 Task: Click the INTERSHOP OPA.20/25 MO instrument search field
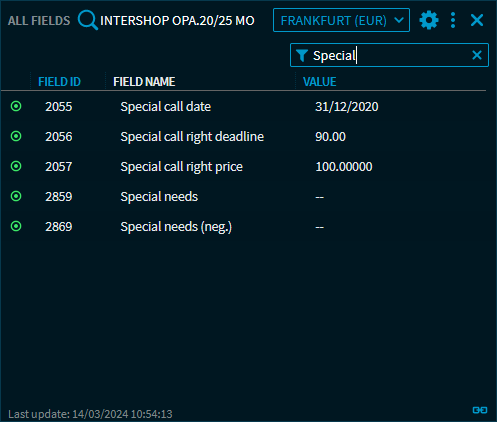[177, 21]
